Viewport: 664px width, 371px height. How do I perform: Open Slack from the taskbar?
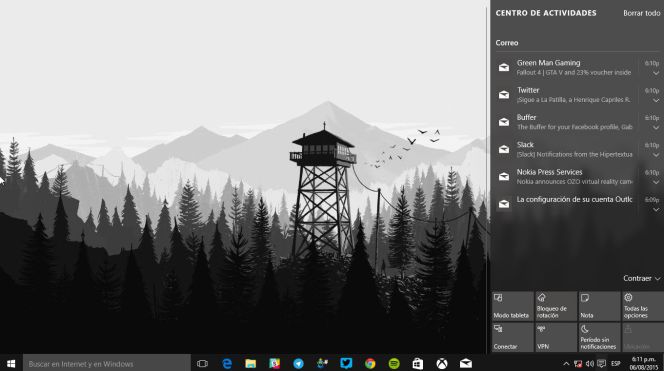tap(274, 363)
